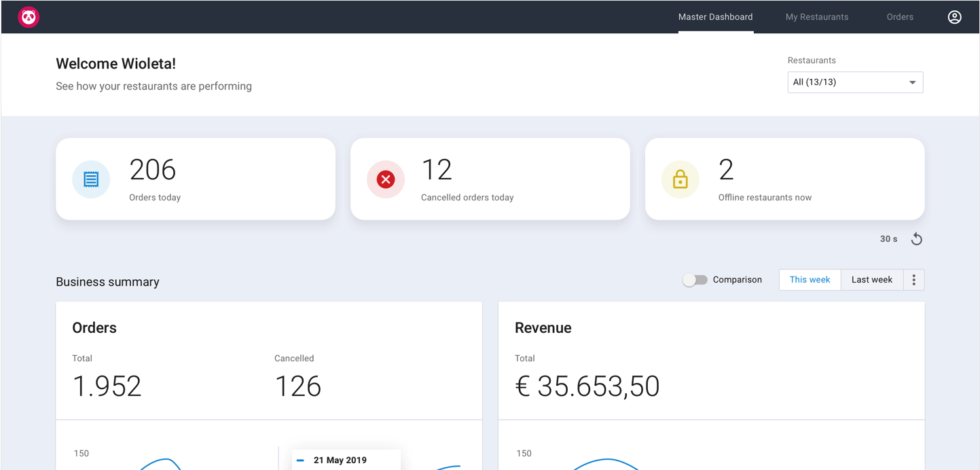Click the 2 offline restaurants value

(x=726, y=170)
